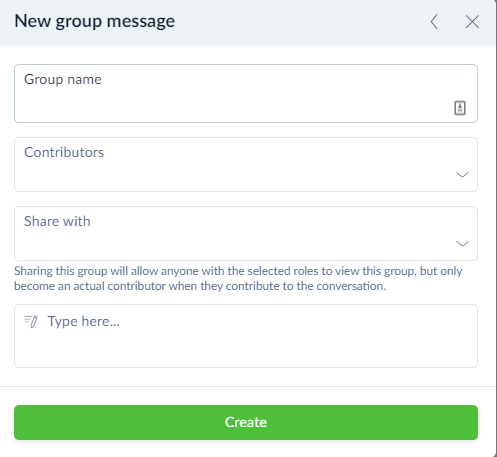Click the New group message title
This screenshot has height=457, width=497.
(95, 22)
